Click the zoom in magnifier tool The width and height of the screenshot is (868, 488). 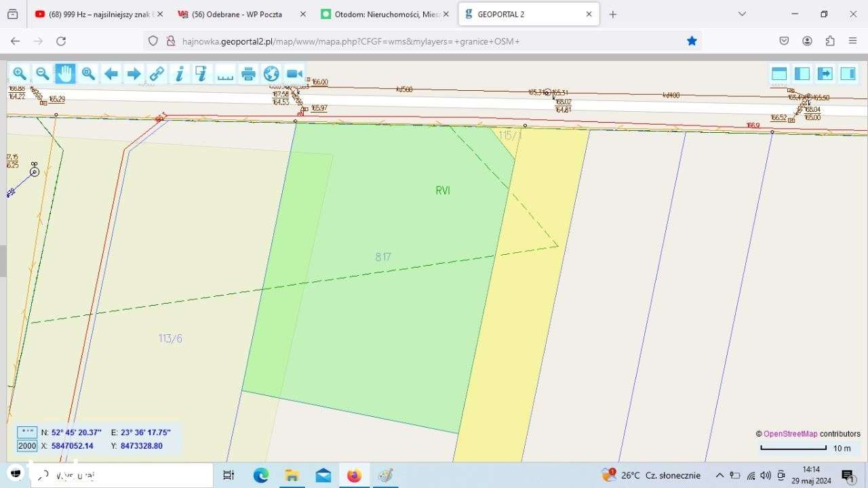20,74
